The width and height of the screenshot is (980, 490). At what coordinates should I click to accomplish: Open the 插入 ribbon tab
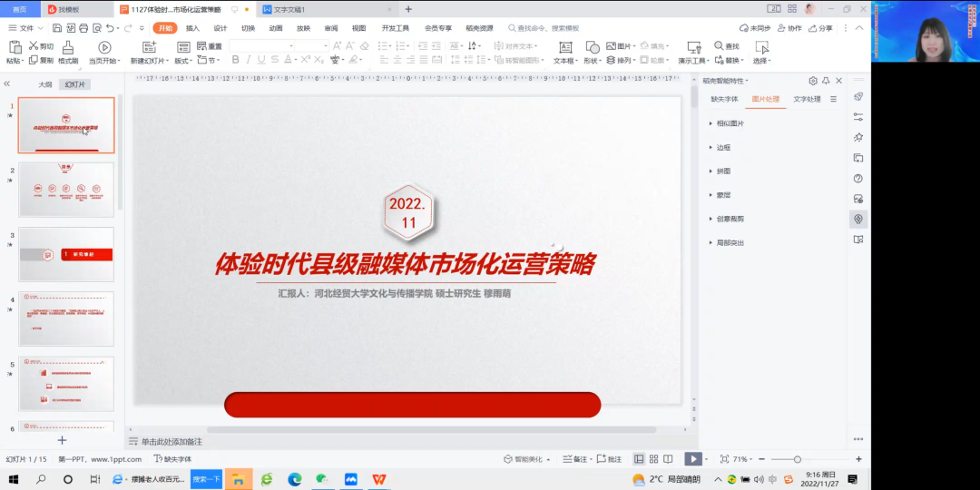[x=192, y=28]
